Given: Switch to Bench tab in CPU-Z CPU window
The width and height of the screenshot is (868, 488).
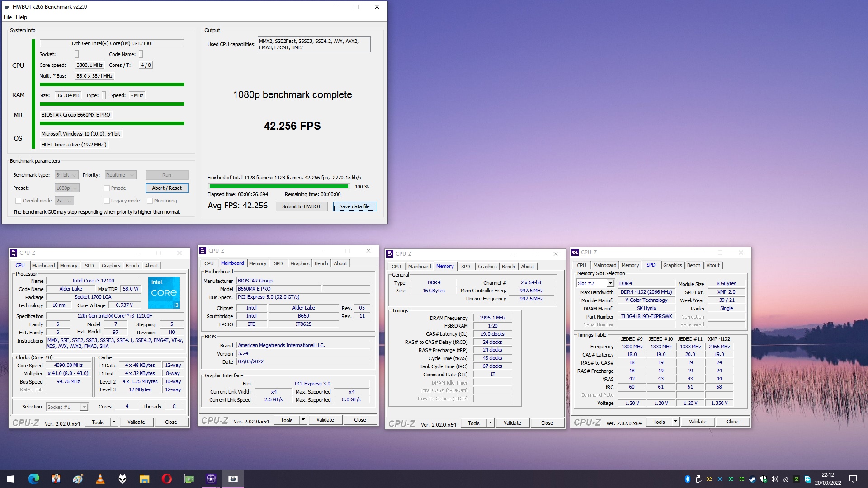Looking at the screenshot, I should [132, 266].
